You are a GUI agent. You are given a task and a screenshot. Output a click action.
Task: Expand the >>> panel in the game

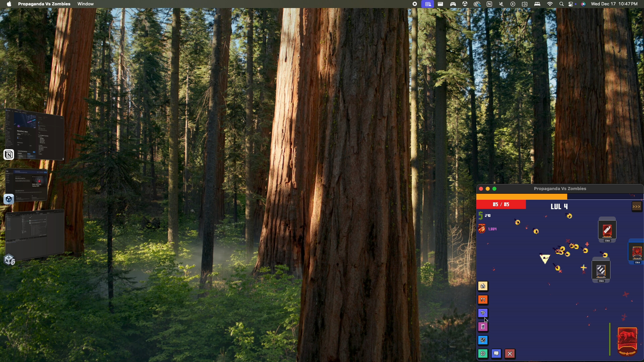[637, 206]
